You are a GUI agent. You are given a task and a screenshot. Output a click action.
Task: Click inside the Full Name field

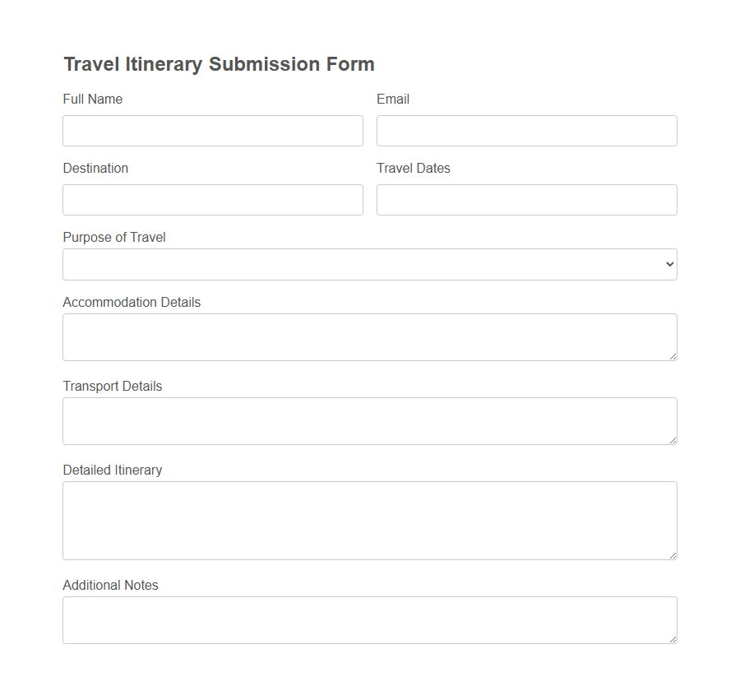point(213,130)
